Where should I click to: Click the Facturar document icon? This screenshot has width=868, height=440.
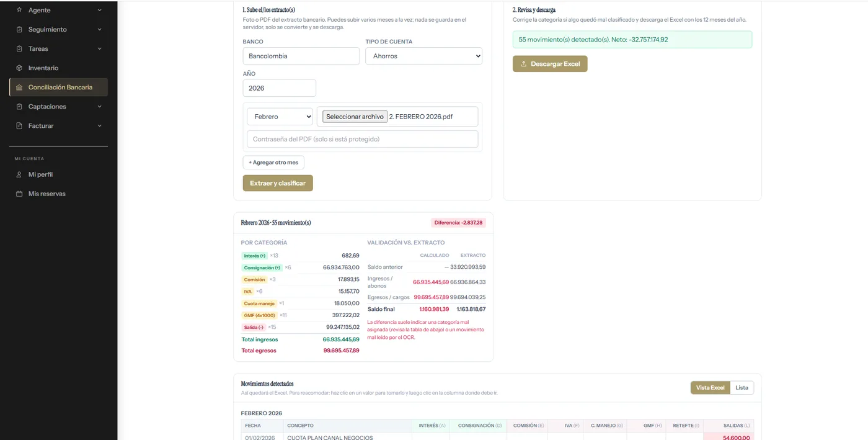(x=19, y=126)
